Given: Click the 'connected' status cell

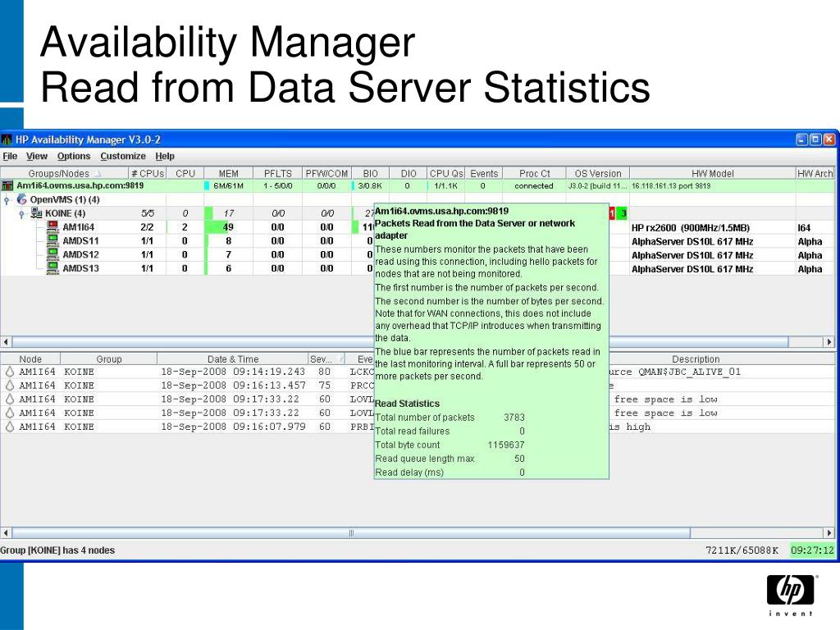Looking at the screenshot, I should coord(533,186).
